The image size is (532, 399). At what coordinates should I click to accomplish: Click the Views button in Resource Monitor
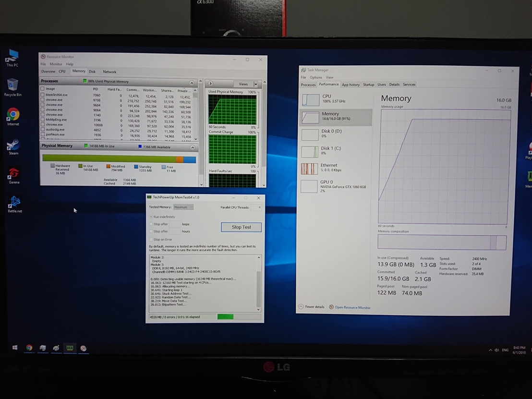pos(243,84)
